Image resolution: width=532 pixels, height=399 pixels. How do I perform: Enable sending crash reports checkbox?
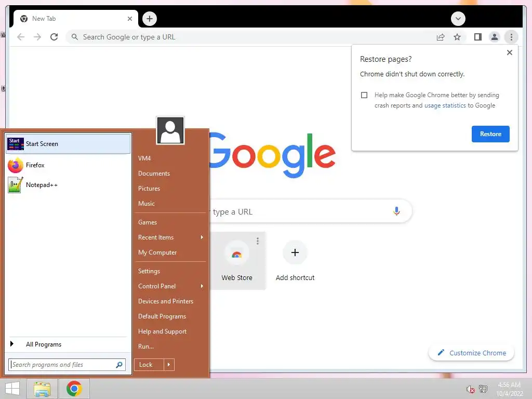(364, 95)
